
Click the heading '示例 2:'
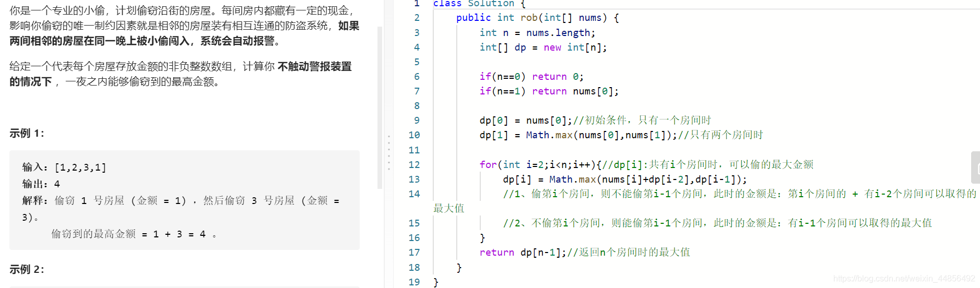click(27, 270)
